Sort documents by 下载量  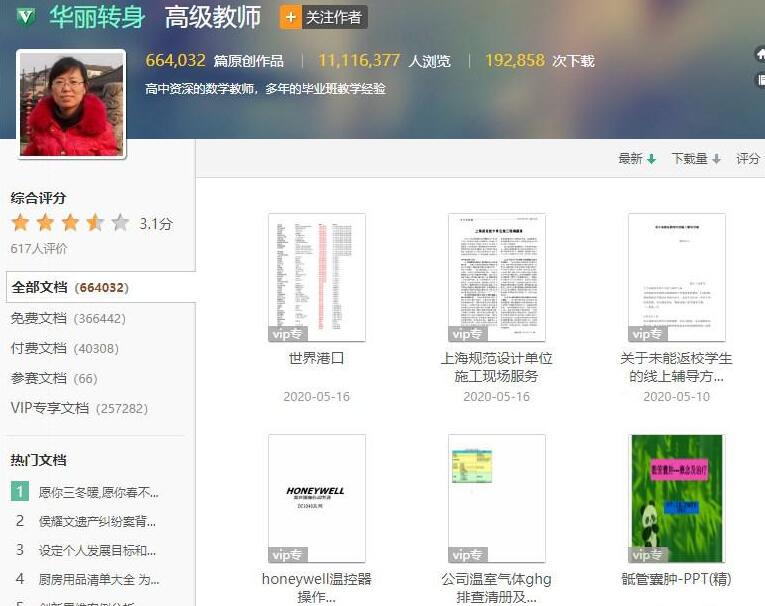tap(689, 159)
